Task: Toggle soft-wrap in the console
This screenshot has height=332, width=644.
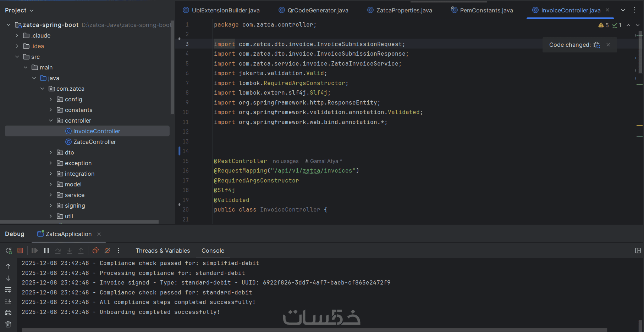Action: point(8,290)
